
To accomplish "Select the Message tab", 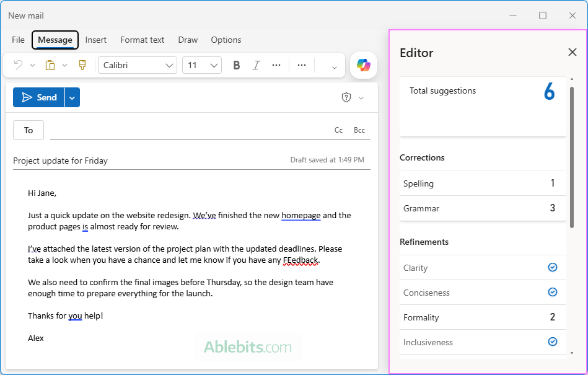I will pos(55,40).
